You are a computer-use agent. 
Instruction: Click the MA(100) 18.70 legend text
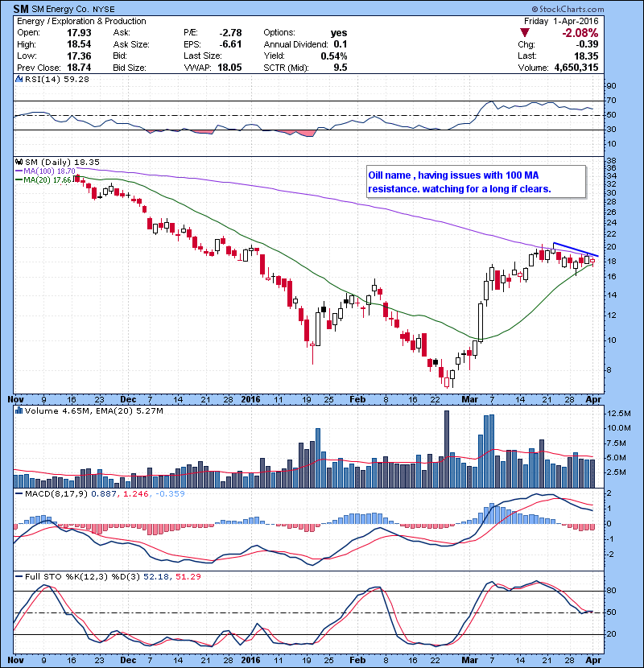(49, 171)
